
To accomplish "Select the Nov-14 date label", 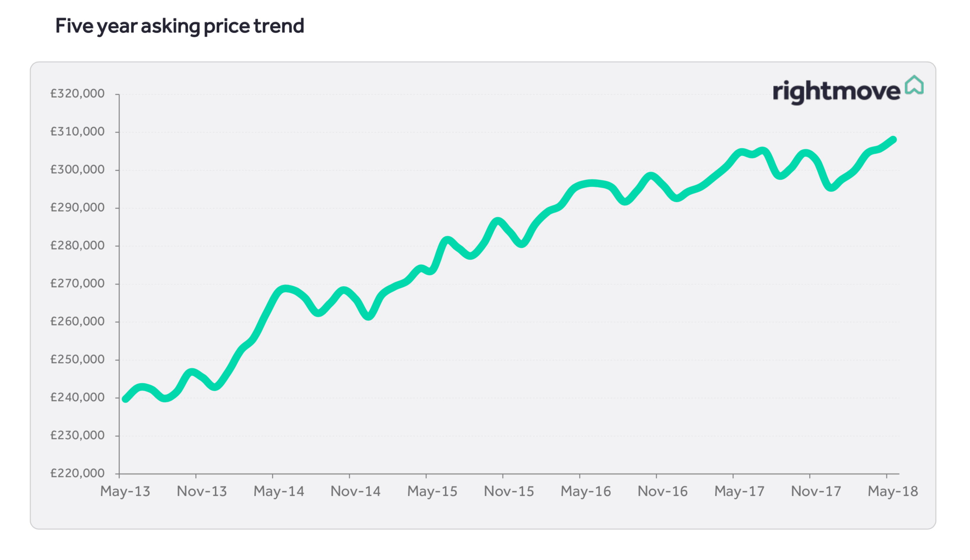I will click(355, 491).
